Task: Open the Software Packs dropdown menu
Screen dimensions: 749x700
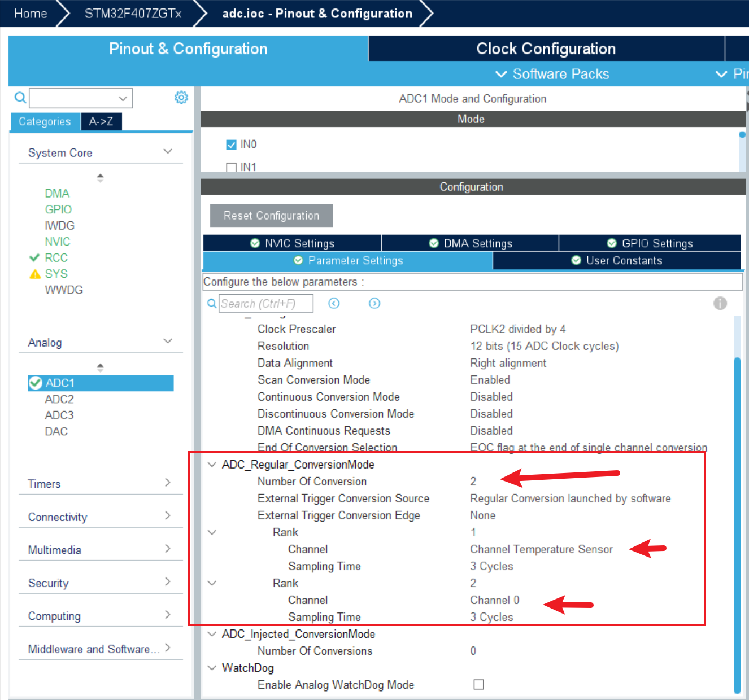Action: point(552,74)
